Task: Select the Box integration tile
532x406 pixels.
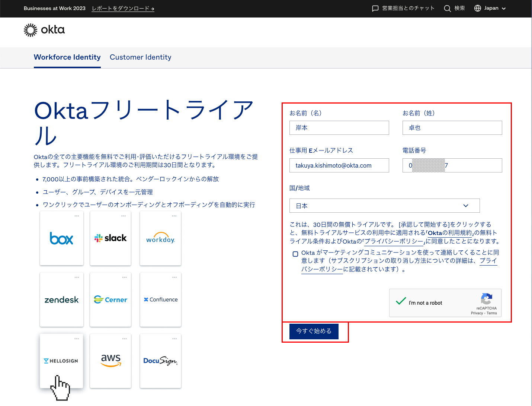Action: (x=62, y=238)
